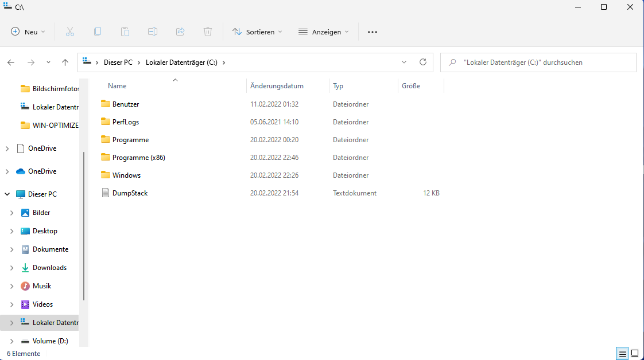
Task: Expand the Dokumente tree node
Action: point(11,249)
